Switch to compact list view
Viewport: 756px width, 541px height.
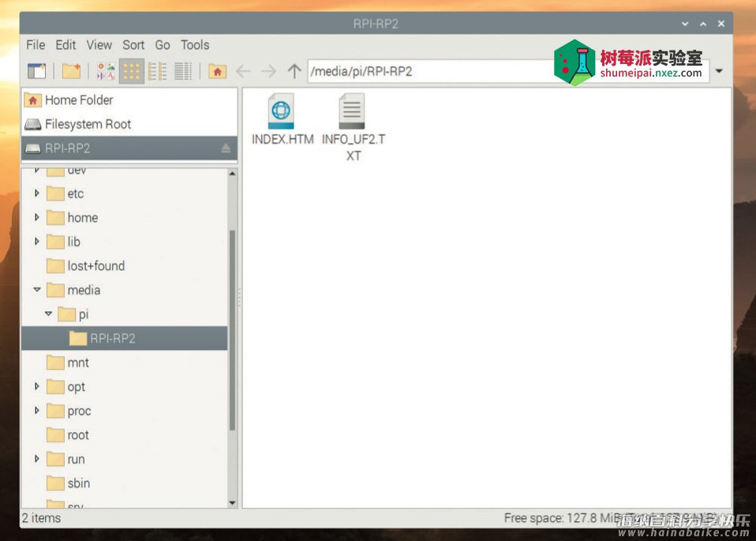pyautogui.click(x=157, y=71)
